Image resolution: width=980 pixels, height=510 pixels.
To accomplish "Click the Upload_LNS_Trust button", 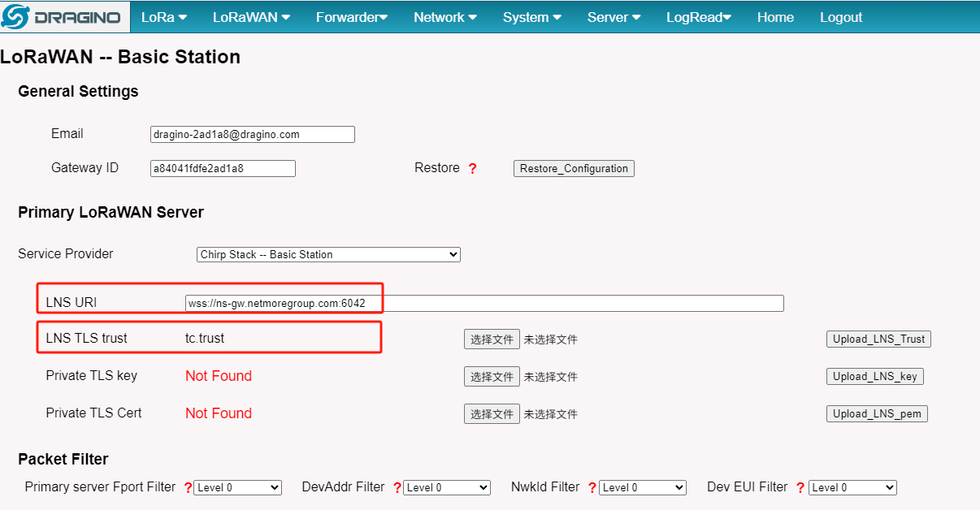I will point(878,339).
